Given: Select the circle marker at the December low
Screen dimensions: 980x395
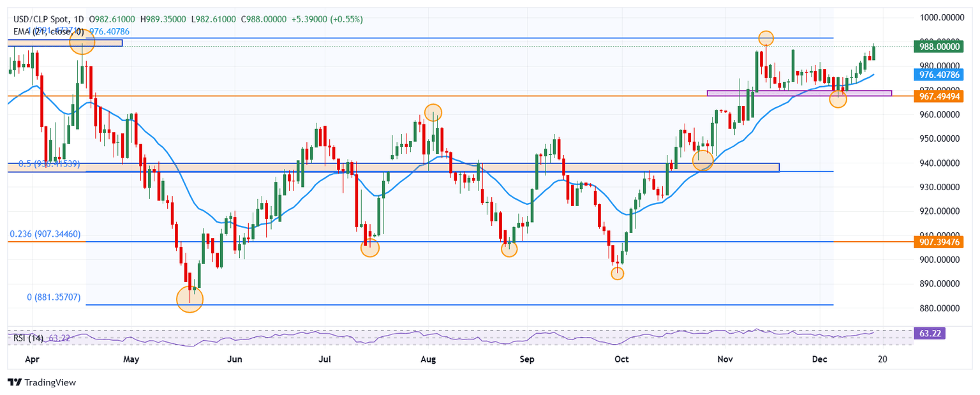Looking at the screenshot, I should 838,99.
